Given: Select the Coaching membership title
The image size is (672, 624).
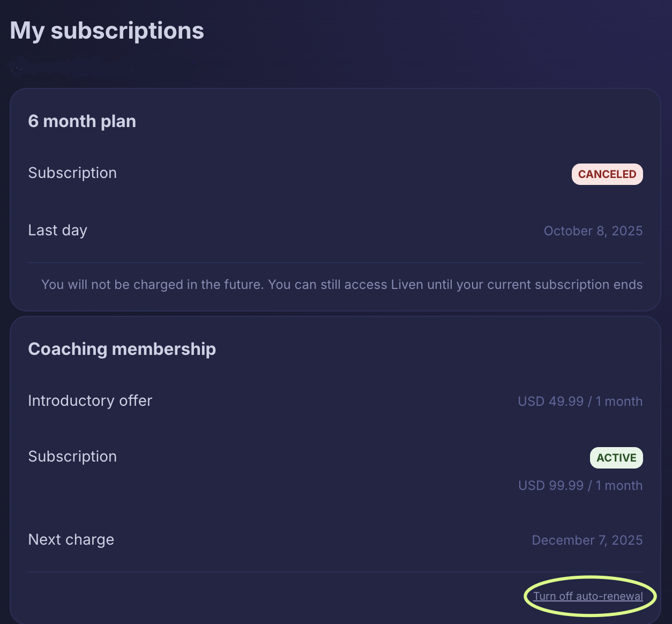Looking at the screenshot, I should pyautogui.click(x=122, y=349).
